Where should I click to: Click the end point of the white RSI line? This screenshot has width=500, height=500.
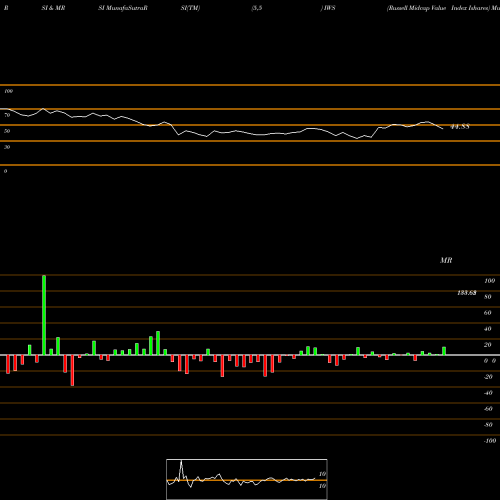443,129
